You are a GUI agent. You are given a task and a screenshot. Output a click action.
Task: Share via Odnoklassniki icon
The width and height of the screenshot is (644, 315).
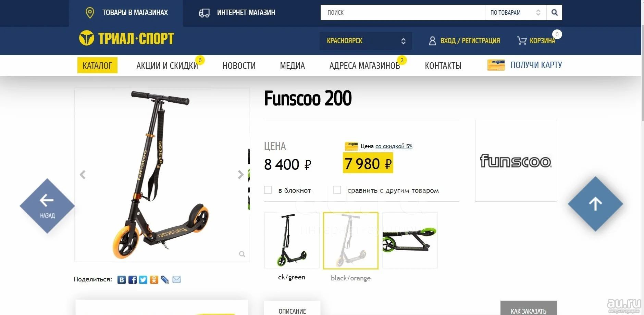(x=154, y=280)
